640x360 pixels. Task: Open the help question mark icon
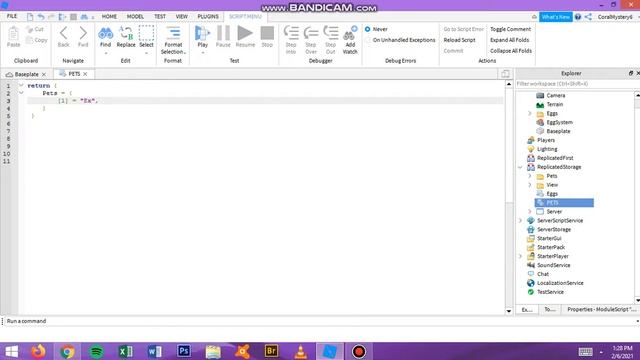578,17
